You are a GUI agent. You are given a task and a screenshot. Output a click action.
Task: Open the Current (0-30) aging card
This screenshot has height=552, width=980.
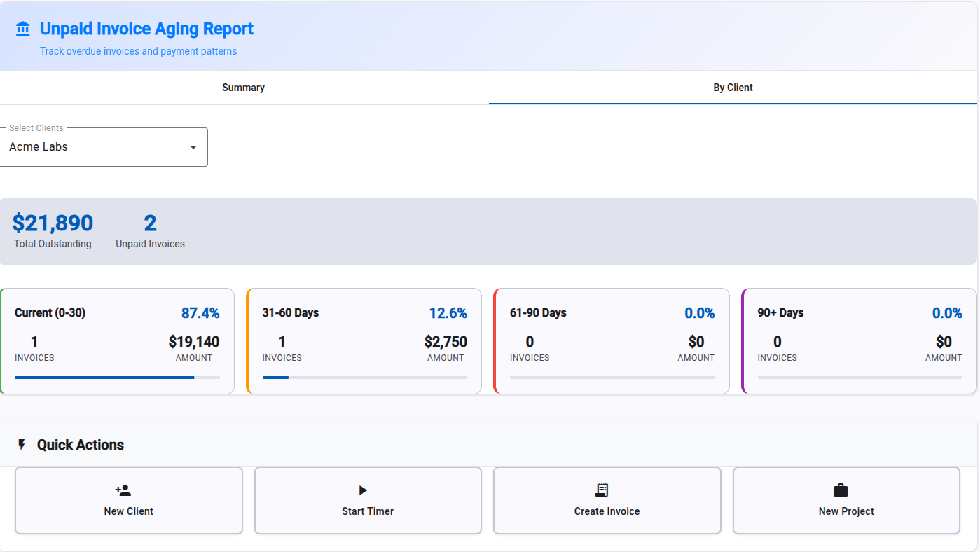[x=117, y=340]
